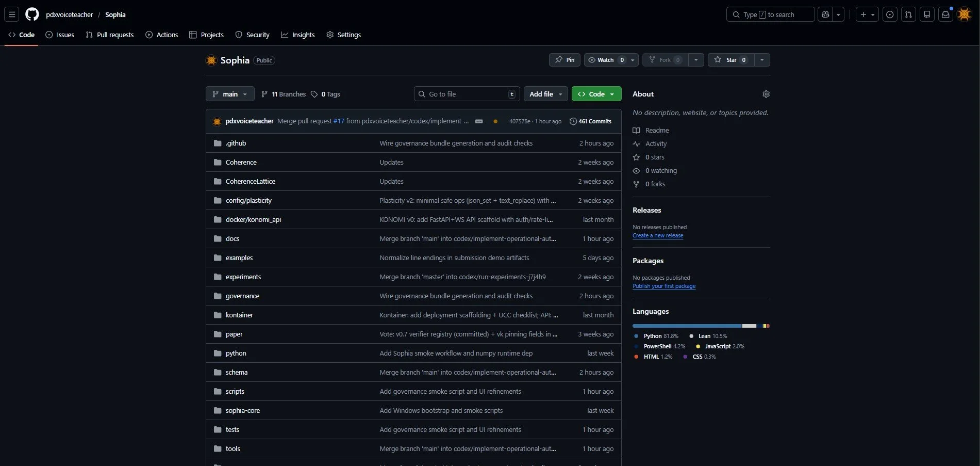
Task: Open the user profile avatar menu
Action: point(964,14)
